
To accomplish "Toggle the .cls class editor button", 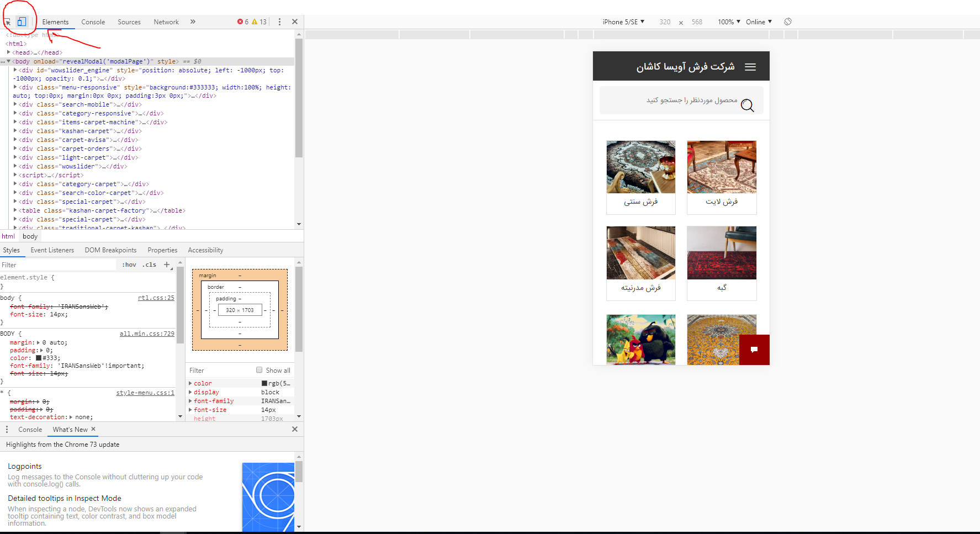I will tap(150, 265).
